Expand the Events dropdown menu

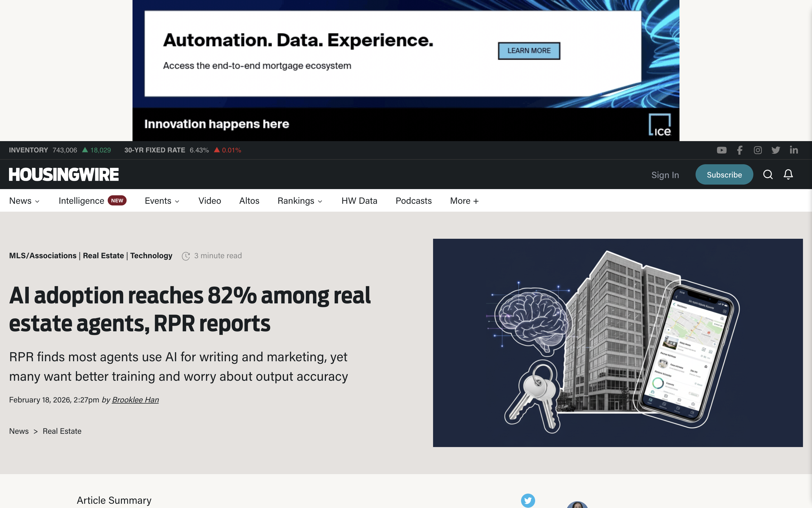pyautogui.click(x=162, y=201)
